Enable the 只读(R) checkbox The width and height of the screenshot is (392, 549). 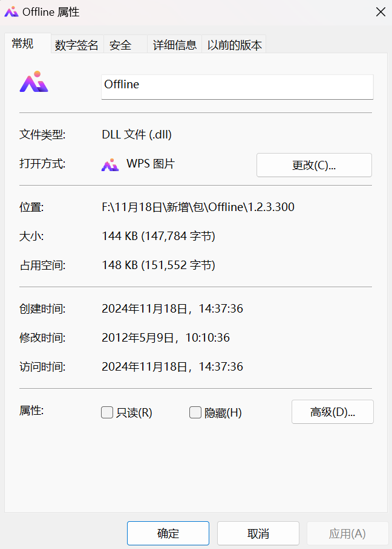[107, 412]
